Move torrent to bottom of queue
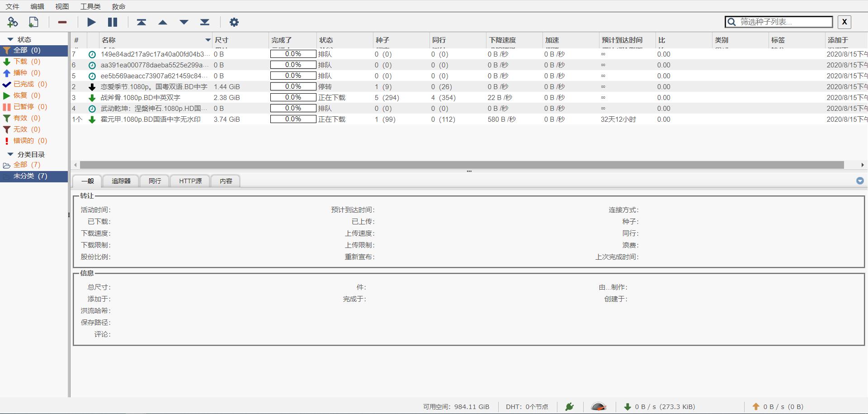The image size is (868, 414). [205, 22]
